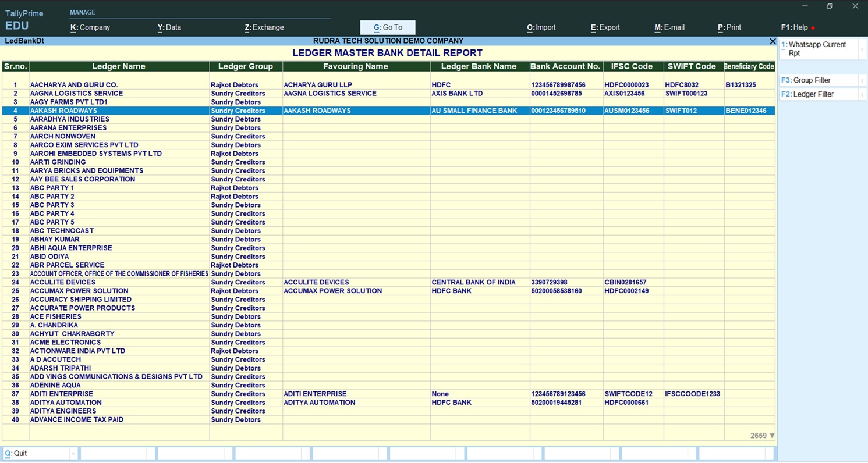
Task: Click the scroll-down arrow beside 2659
Action: click(x=772, y=436)
